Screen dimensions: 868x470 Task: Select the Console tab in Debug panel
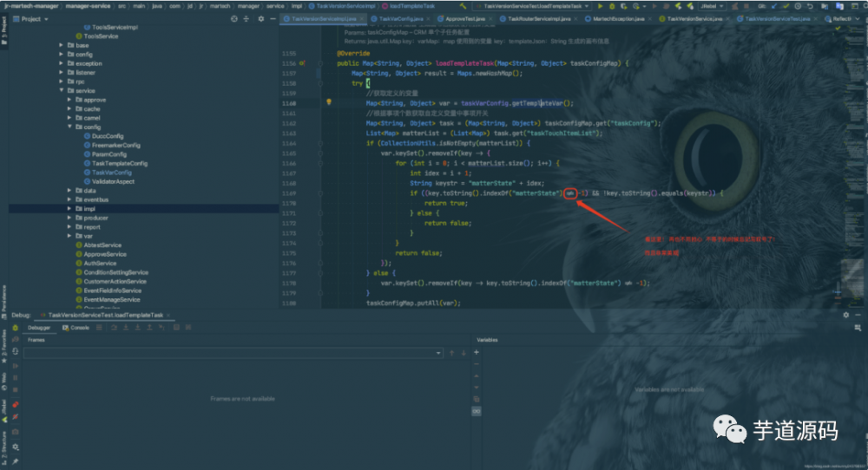[76, 327]
